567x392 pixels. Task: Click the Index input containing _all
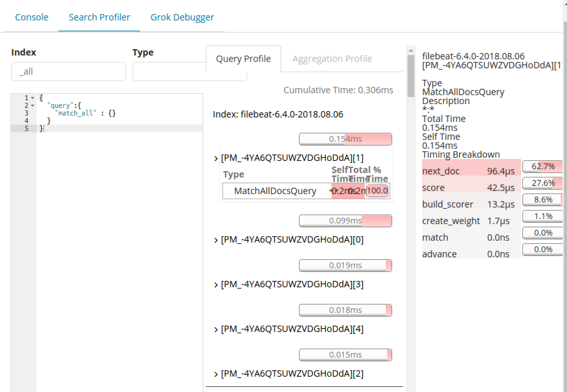tap(68, 71)
